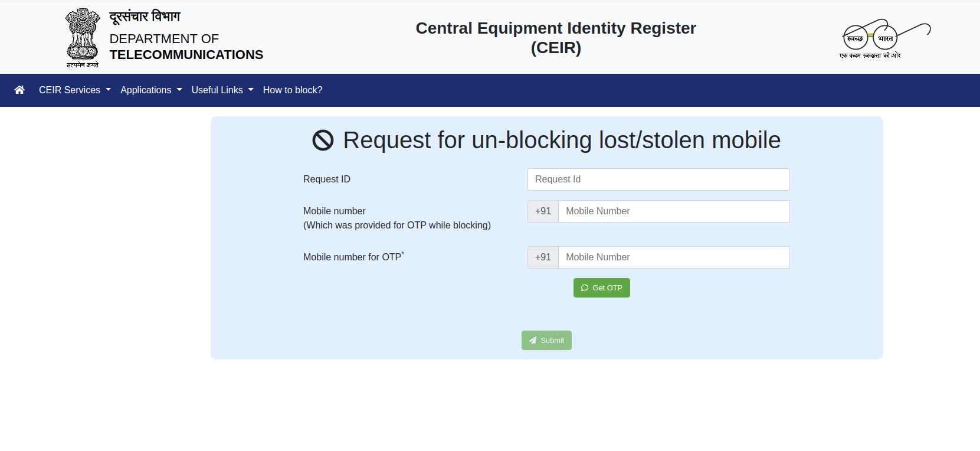Viewport: 980px width, 451px height.
Task: Click the +91 prefix of first mobile field
Action: (542, 211)
